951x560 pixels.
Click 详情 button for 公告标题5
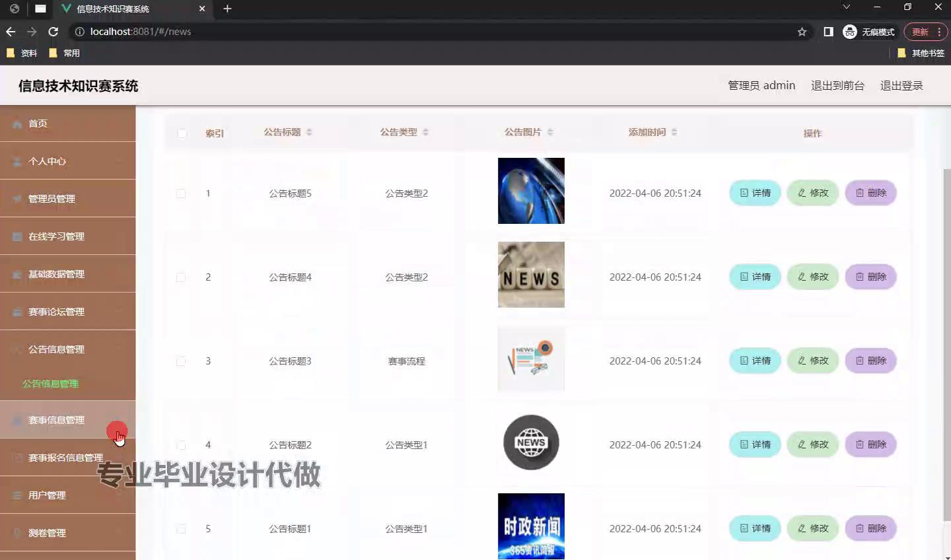755,193
